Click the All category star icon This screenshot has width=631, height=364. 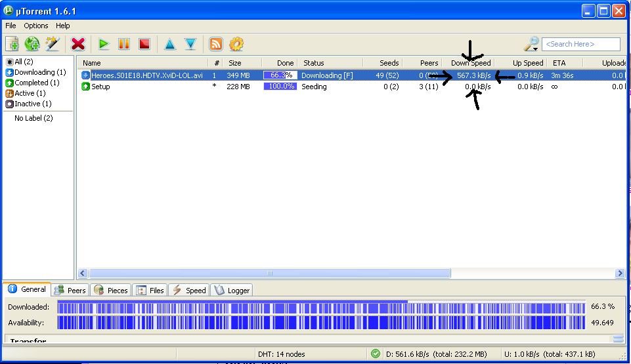click(9, 62)
